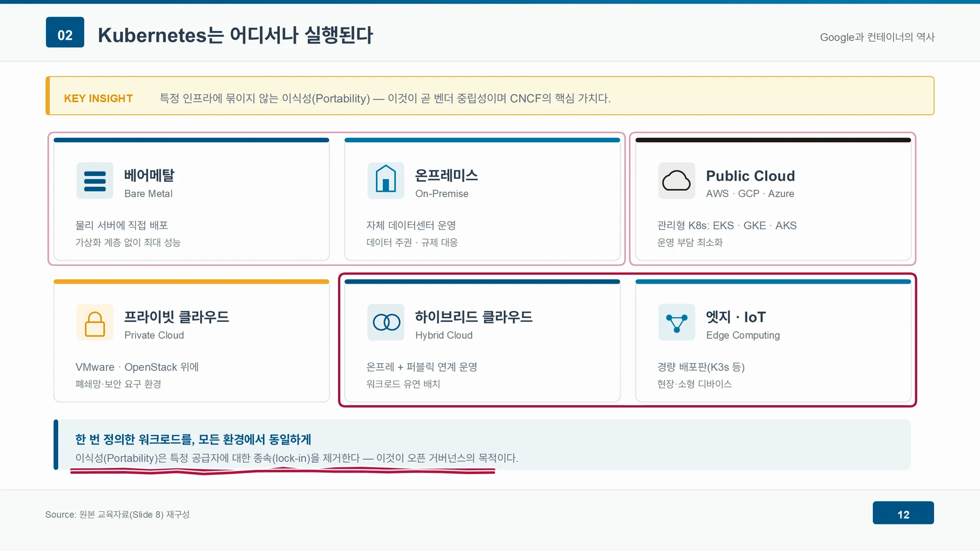Viewport: 980px width, 551px height.
Task: Click '온프레 + 퍼블릭 연계 운영' text
Action: pyautogui.click(x=422, y=367)
